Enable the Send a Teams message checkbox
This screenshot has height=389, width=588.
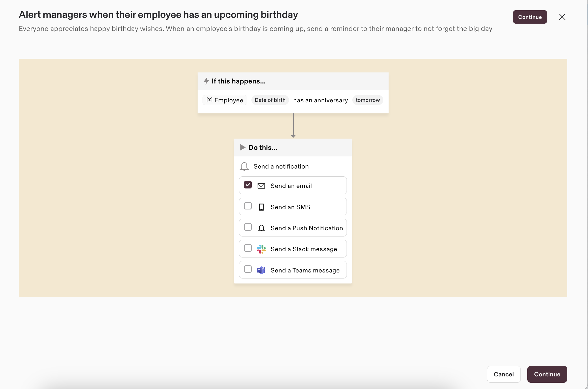[248, 269]
